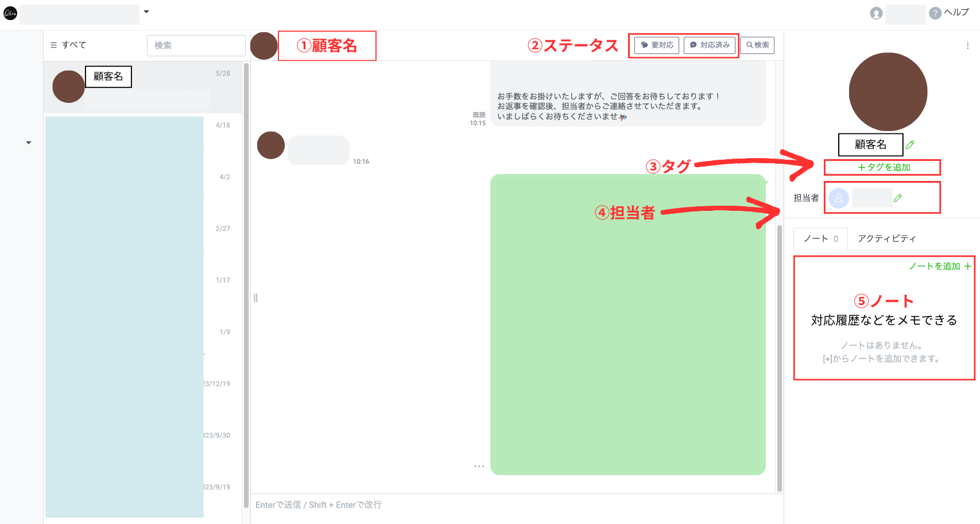This screenshot has height=524, width=980.
Task: Open the three-dot menu in profile panel
Action: (967, 46)
